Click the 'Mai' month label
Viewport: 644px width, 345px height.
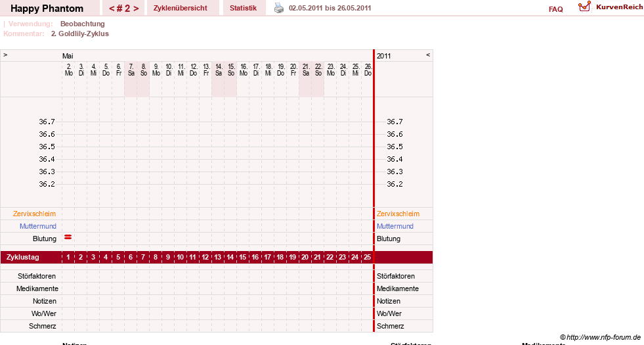[68, 56]
